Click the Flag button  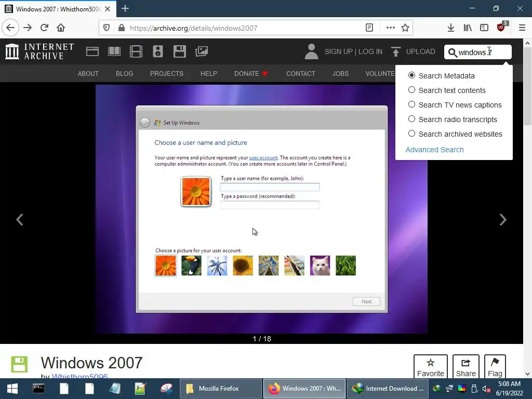[495, 367]
